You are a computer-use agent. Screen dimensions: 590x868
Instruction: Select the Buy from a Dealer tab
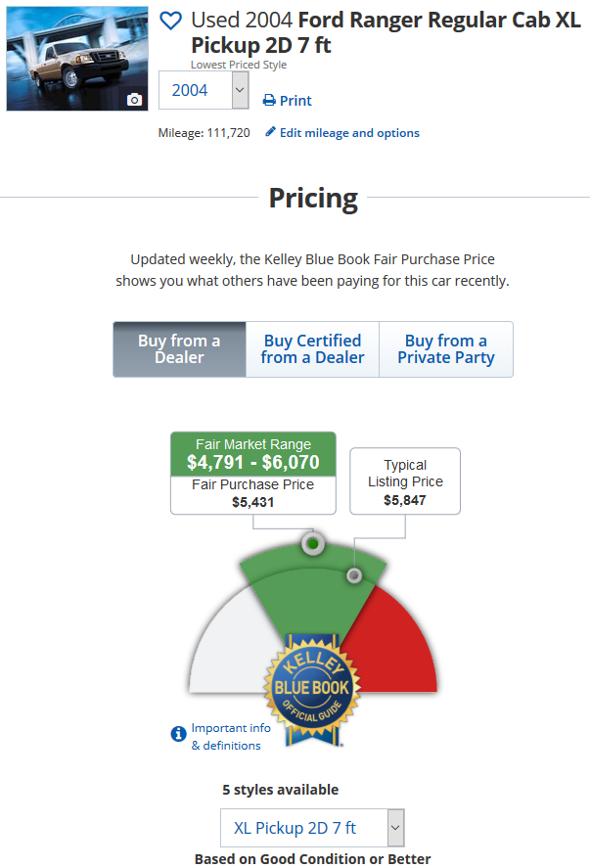click(x=179, y=349)
